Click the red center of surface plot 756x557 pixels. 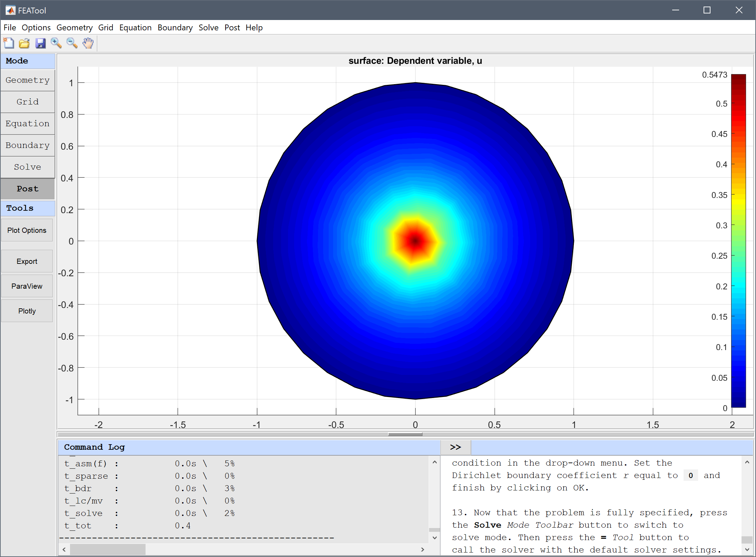tap(415, 241)
